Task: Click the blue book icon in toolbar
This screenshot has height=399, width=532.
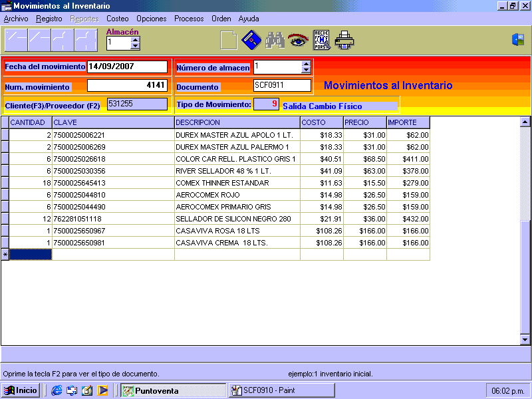Action: pyautogui.click(x=251, y=41)
